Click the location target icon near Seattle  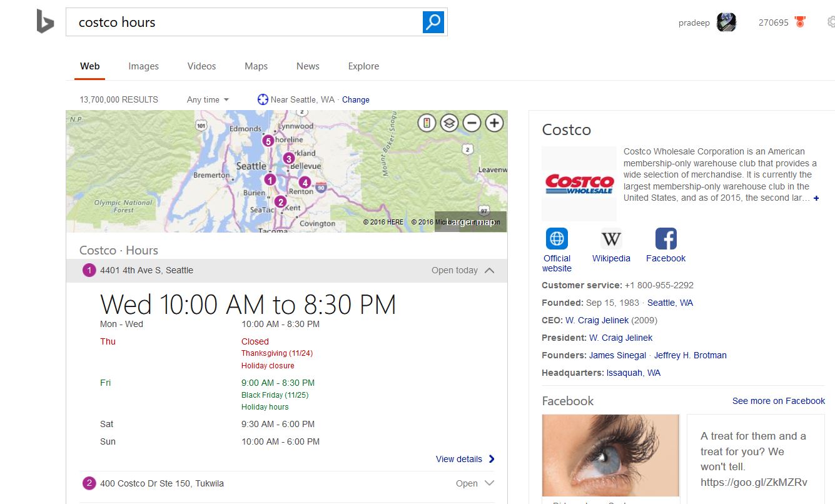(263, 99)
